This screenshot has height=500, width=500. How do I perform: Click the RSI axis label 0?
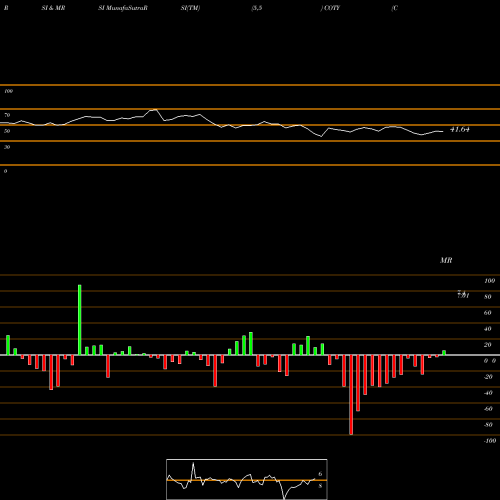pos(5,171)
